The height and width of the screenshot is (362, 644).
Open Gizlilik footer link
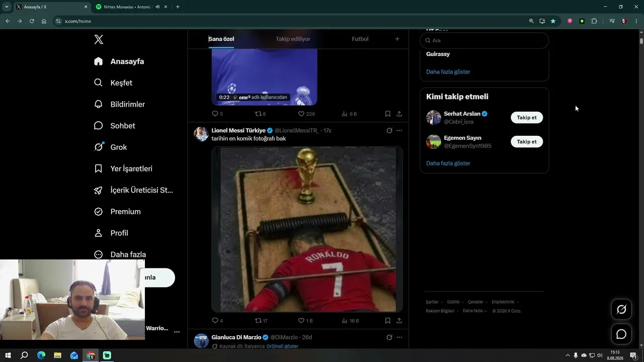(x=453, y=302)
